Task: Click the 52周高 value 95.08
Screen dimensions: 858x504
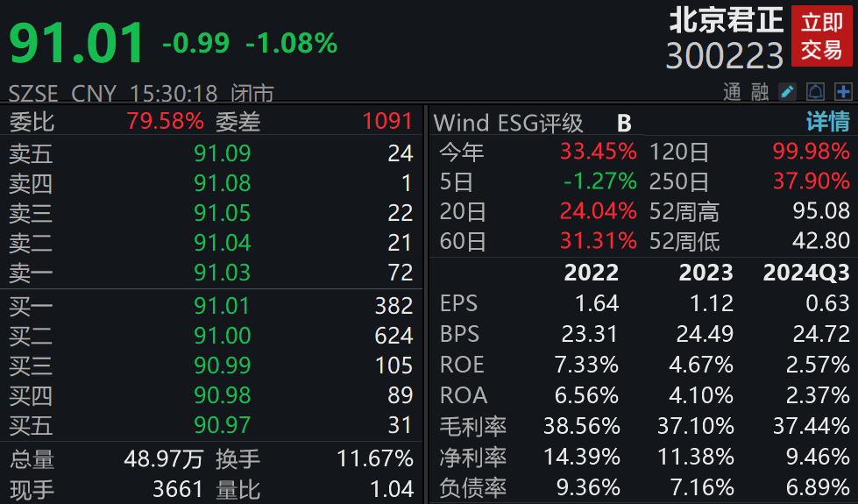Action: click(x=821, y=211)
